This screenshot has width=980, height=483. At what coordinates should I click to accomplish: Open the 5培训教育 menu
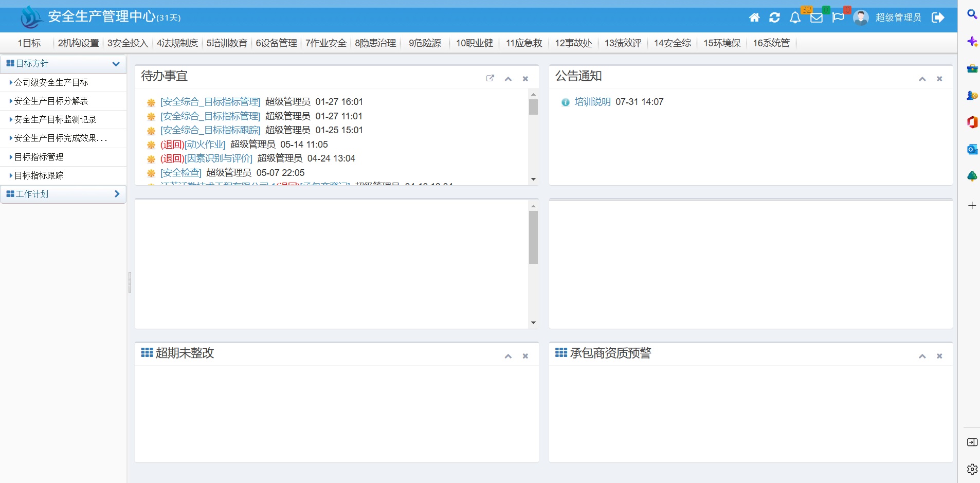point(227,43)
